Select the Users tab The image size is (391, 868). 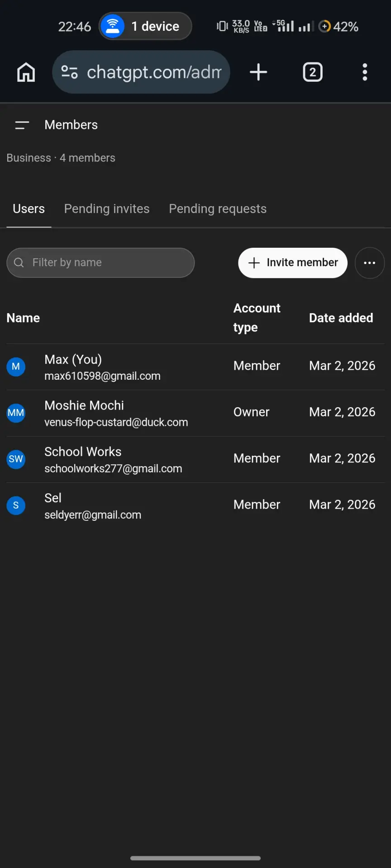29,209
